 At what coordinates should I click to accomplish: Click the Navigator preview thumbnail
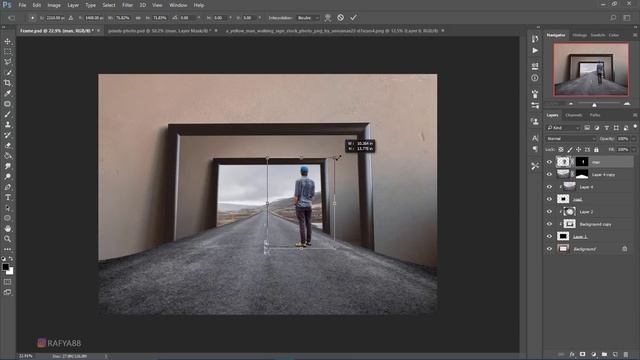click(x=591, y=69)
